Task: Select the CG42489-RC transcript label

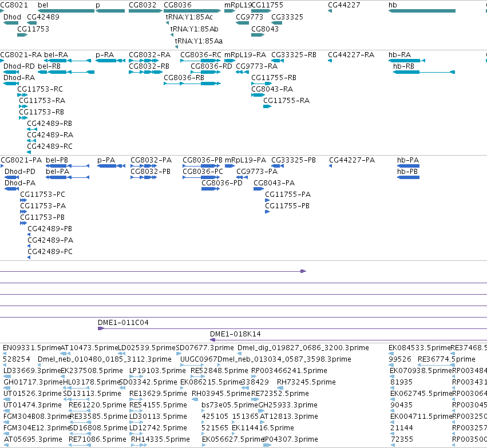Action: [x=50, y=146]
